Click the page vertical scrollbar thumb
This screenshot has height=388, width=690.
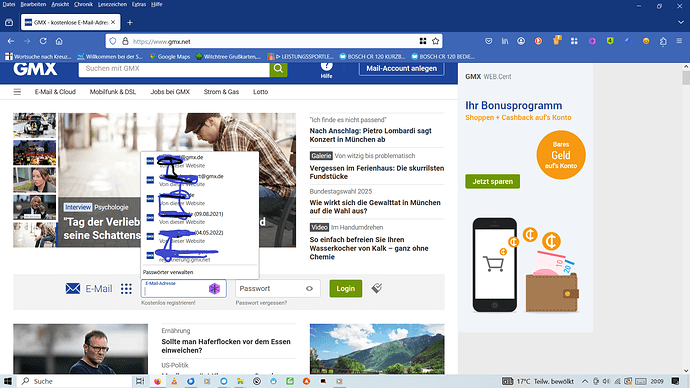tap(686, 77)
